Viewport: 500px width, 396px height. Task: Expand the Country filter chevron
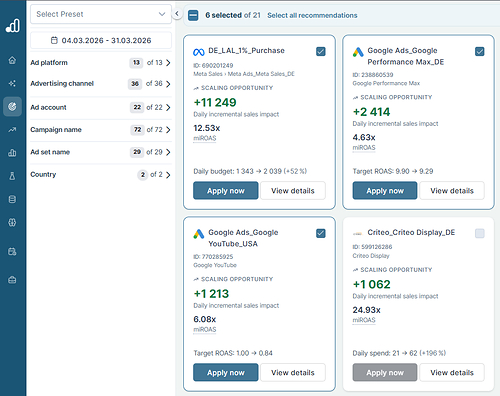coord(168,175)
